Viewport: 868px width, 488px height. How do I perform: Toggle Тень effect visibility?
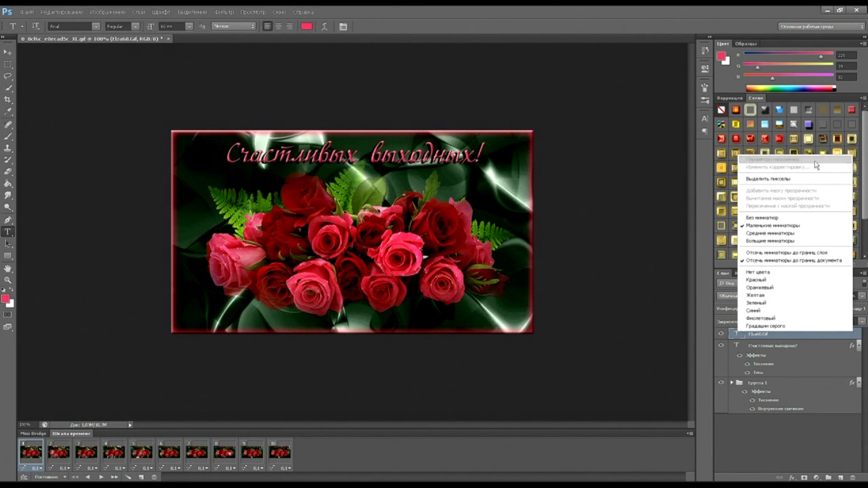point(747,372)
